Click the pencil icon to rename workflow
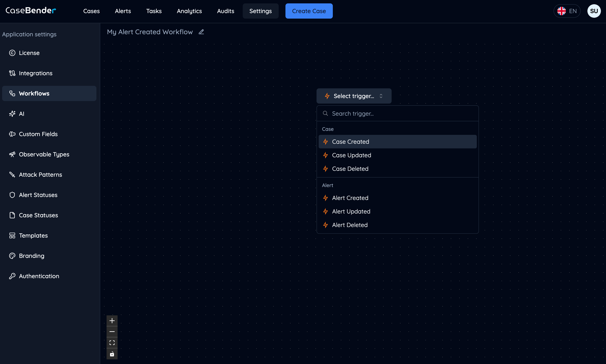 pos(201,32)
